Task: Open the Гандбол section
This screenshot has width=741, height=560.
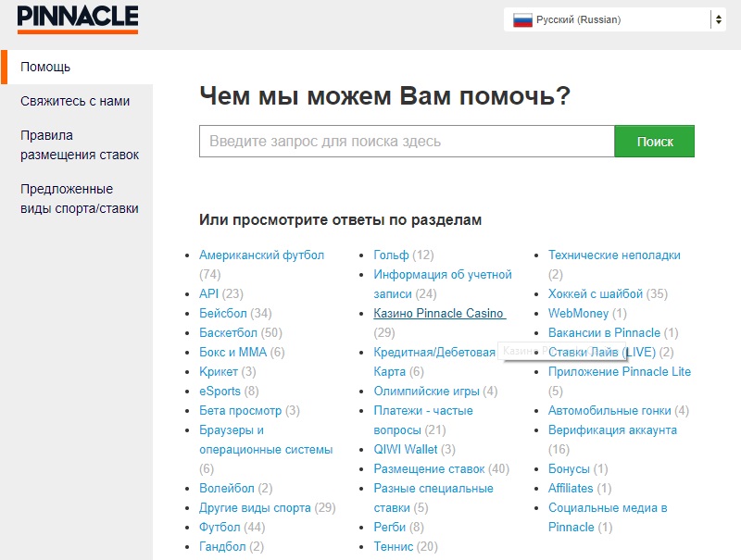Action: 222,546
